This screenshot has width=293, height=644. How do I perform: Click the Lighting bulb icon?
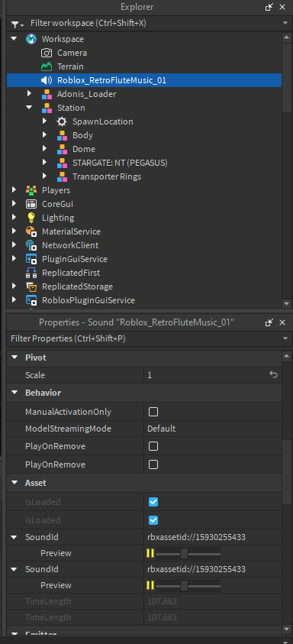click(x=31, y=218)
